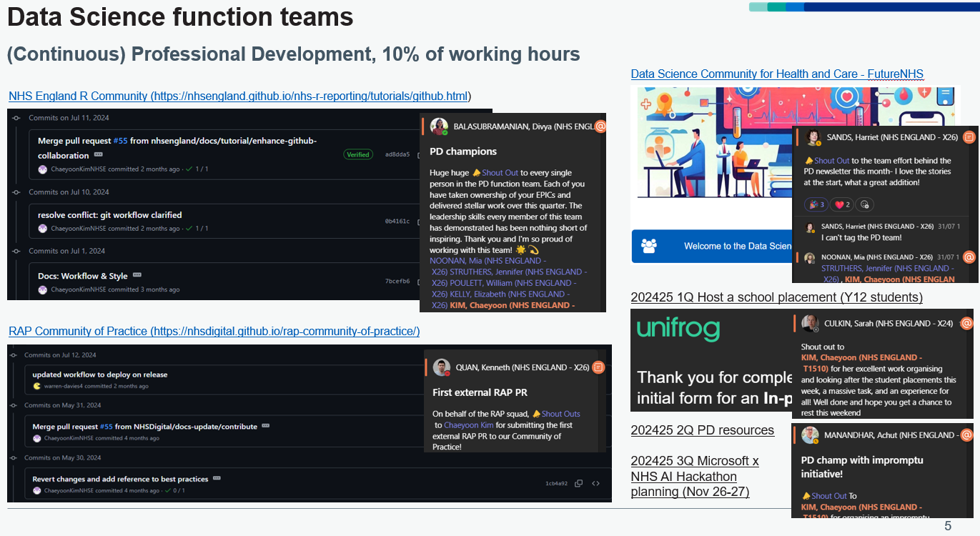Viewport: 980px width, 536px height.
Task: Click the unifrog logo image
Action: pyautogui.click(x=678, y=329)
